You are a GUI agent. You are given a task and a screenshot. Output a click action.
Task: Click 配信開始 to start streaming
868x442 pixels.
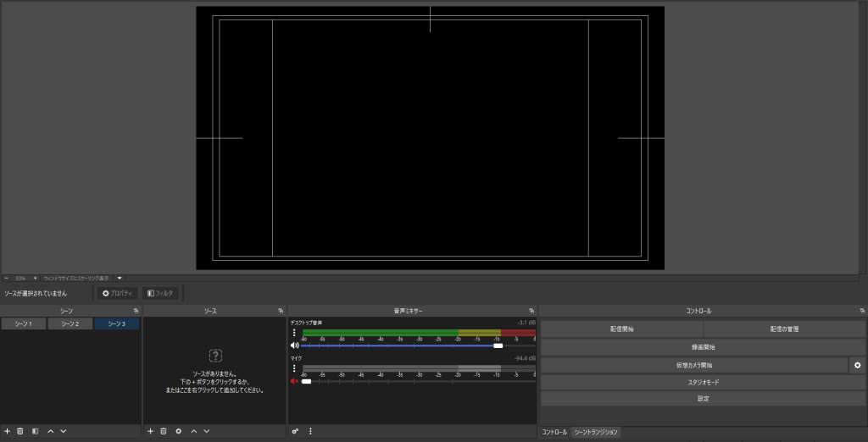621,329
